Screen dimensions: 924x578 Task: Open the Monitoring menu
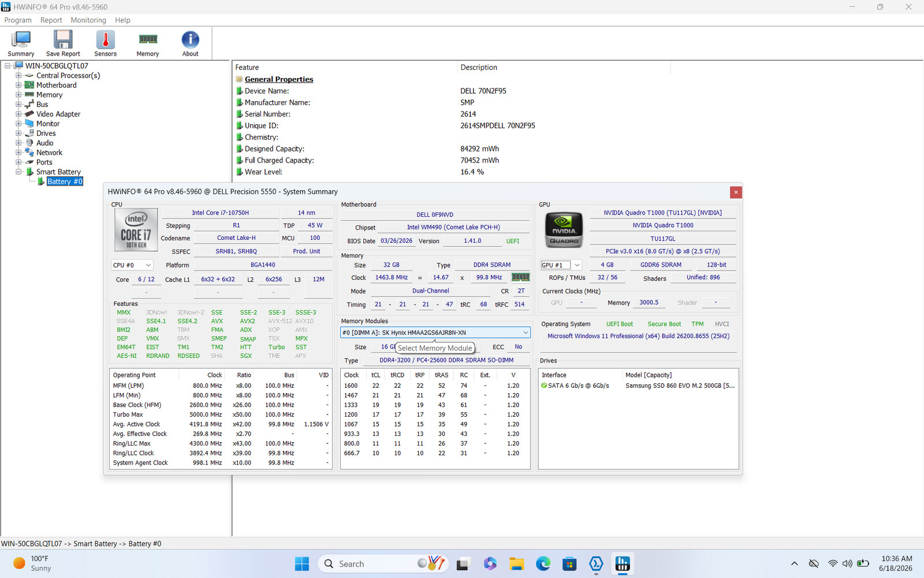(x=88, y=20)
